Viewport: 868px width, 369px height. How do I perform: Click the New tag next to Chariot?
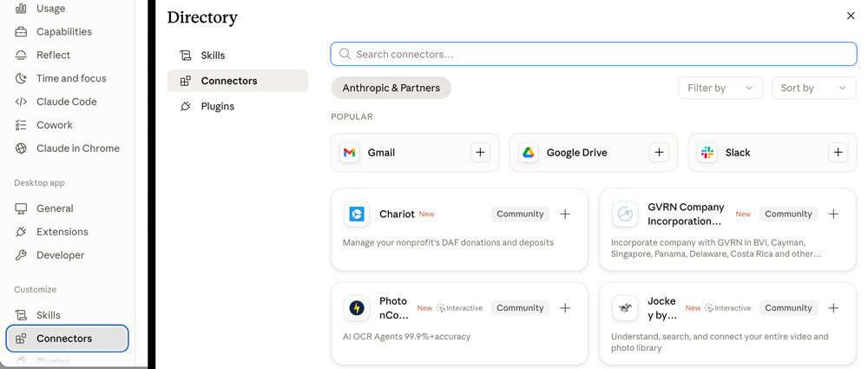(426, 214)
